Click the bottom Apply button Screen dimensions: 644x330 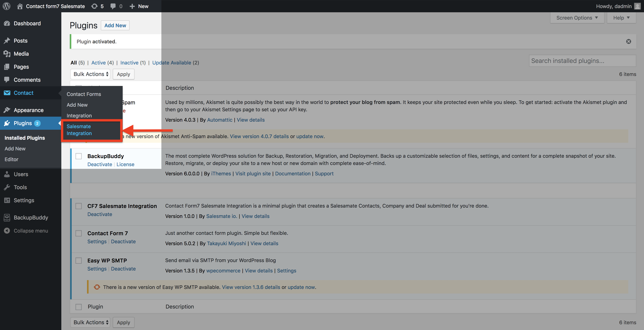(123, 322)
